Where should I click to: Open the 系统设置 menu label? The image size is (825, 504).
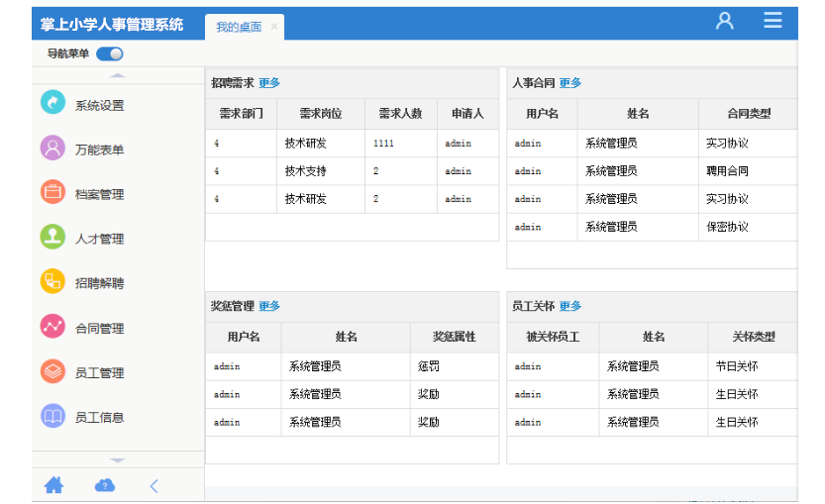[99, 105]
